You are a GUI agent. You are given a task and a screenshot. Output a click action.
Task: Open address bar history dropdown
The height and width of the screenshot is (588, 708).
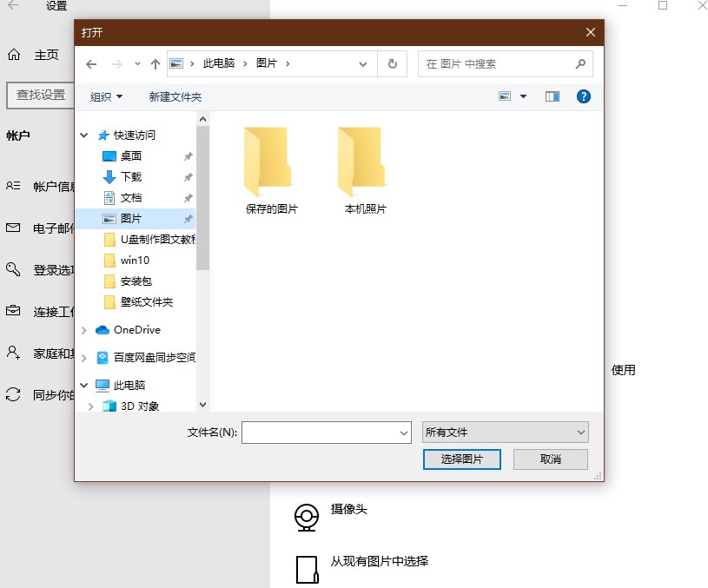click(362, 64)
